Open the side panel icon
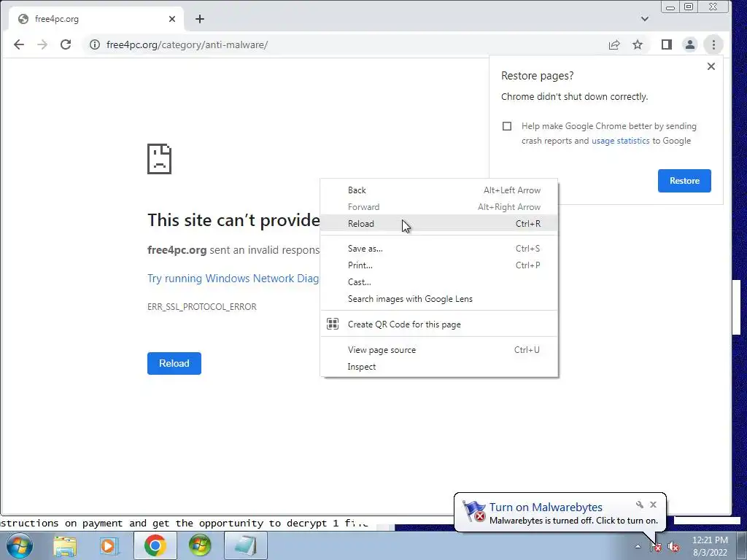This screenshot has height=560, width=747. pyautogui.click(x=667, y=44)
